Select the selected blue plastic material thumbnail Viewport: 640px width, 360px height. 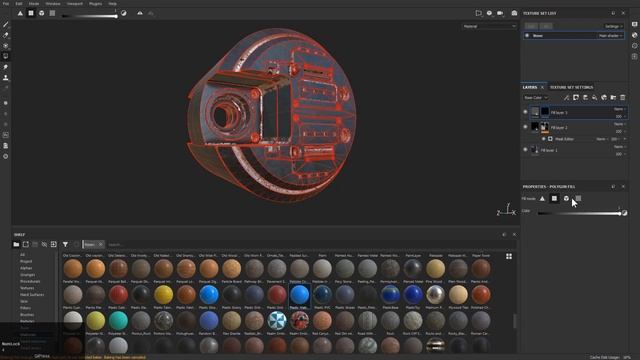coord(300,294)
